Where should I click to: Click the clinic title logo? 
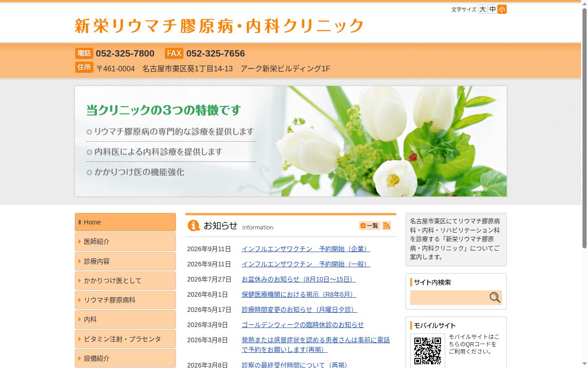click(x=219, y=26)
